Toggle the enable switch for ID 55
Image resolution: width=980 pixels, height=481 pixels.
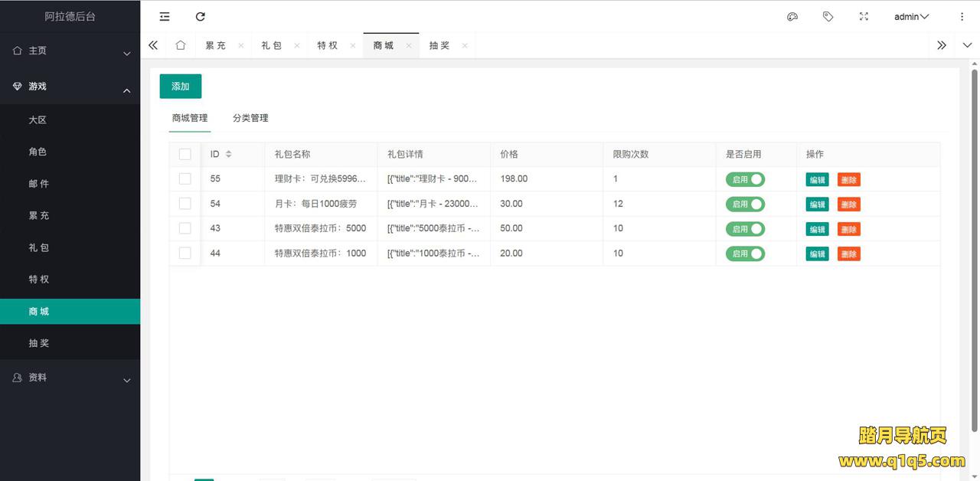click(745, 180)
